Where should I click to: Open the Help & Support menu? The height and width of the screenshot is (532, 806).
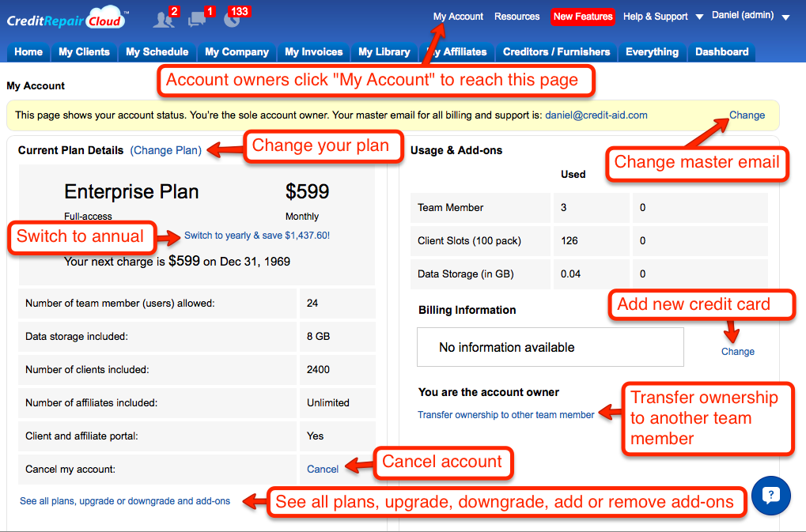tap(656, 17)
